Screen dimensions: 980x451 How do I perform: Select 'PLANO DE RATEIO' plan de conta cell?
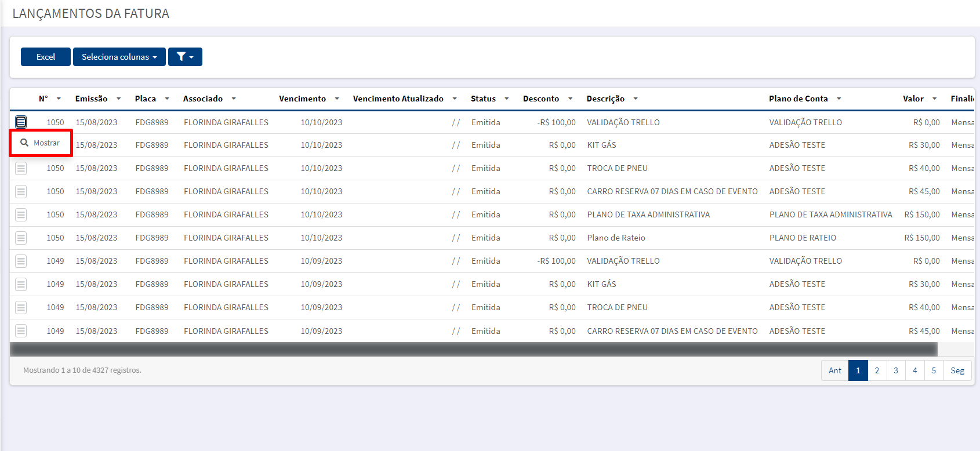803,238
